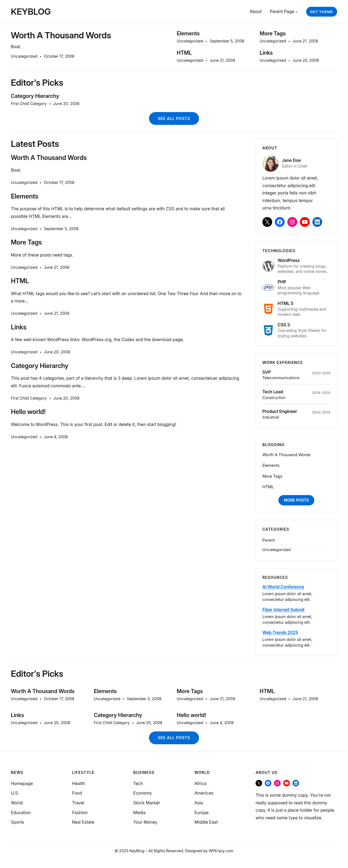
Task: Open Instagram icon in About sidebar card
Action: click(x=292, y=222)
